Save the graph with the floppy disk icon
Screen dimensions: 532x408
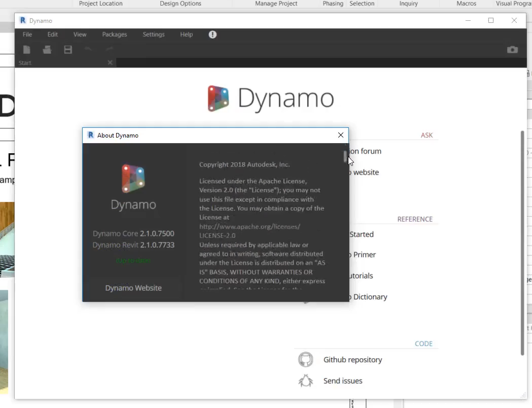pos(68,50)
